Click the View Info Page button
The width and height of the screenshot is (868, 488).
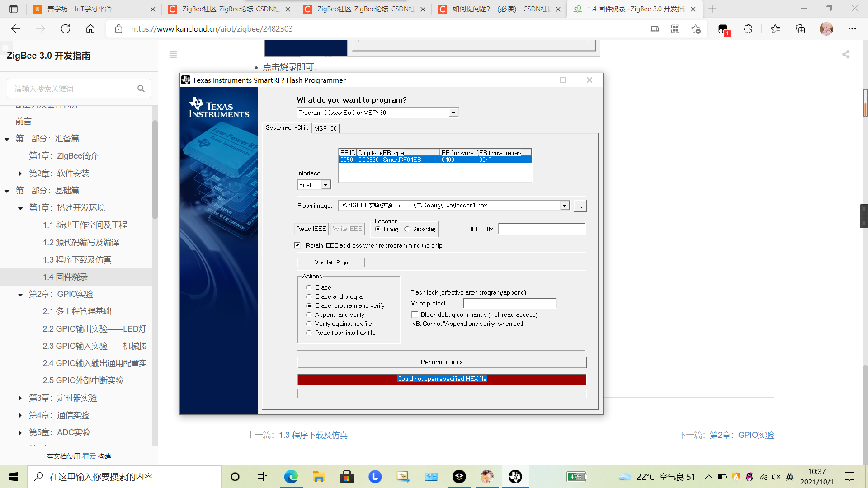click(331, 263)
